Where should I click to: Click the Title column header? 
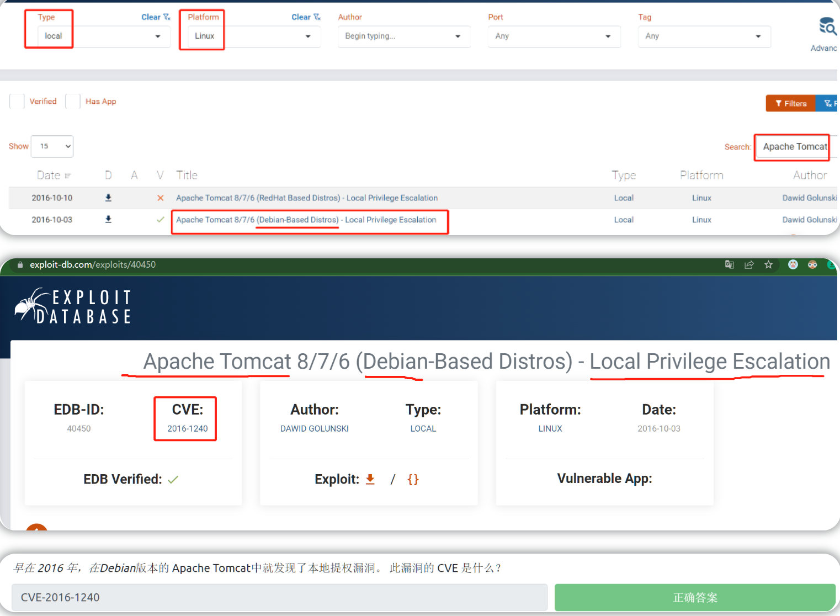[x=187, y=175]
